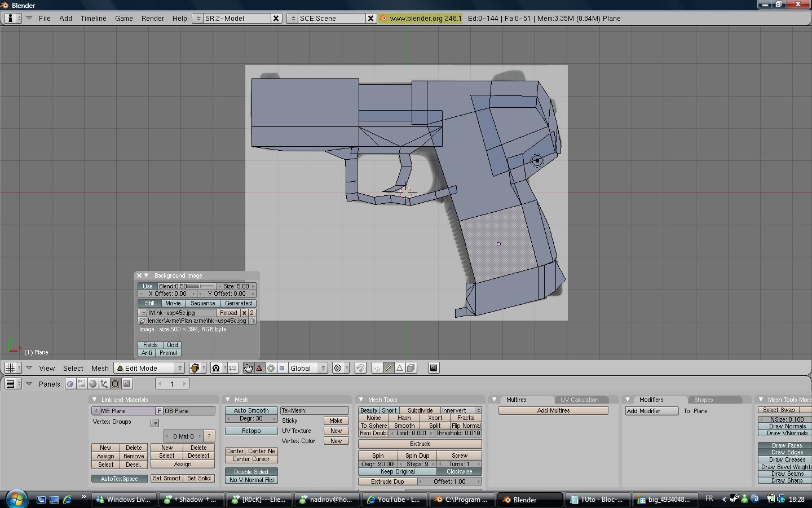
Task: Open the Edit Mode dropdown
Action: (x=149, y=368)
